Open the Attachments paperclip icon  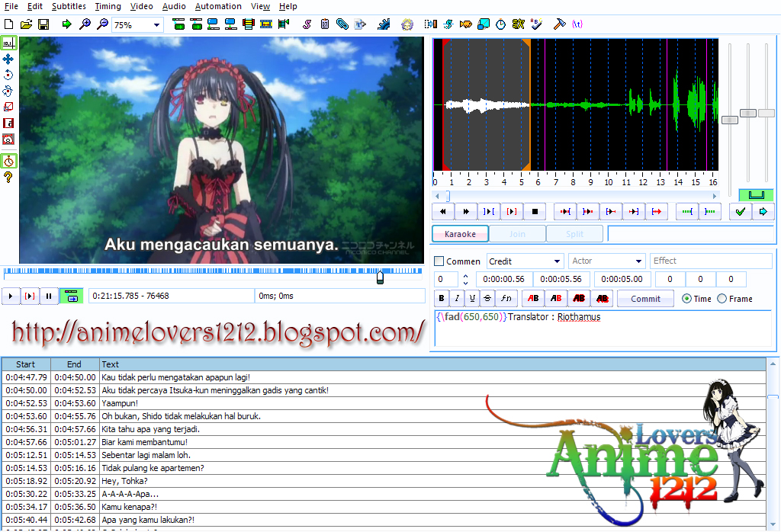342,24
